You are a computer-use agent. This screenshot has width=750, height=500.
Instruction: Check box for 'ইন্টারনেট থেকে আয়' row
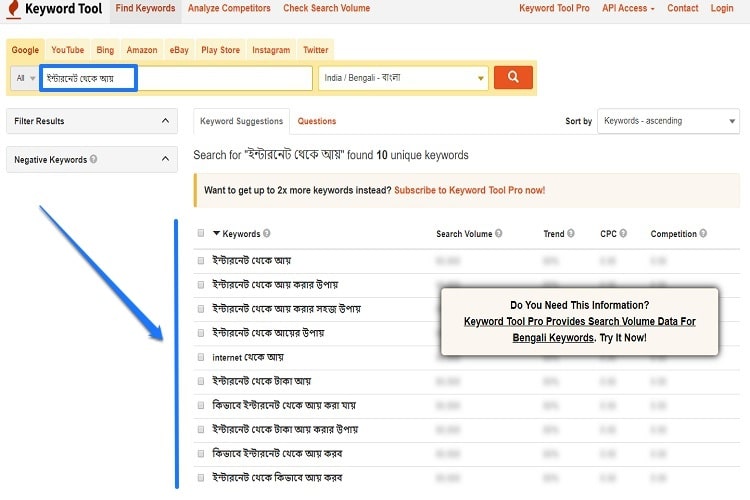201,260
